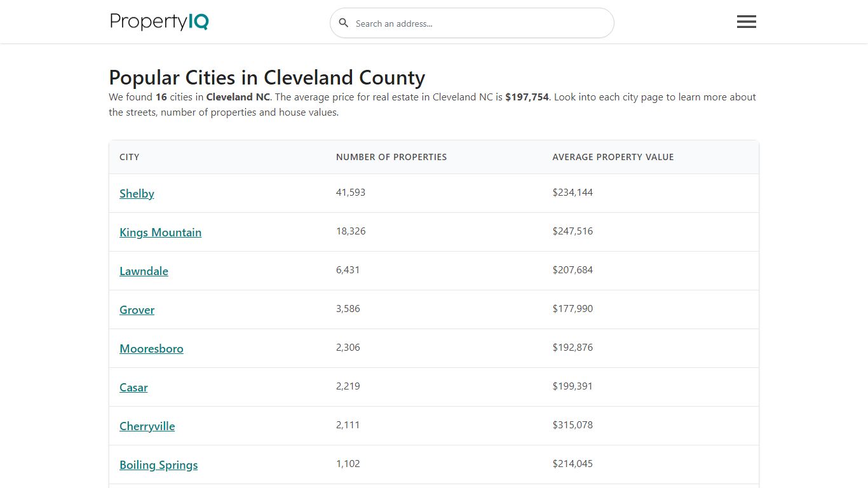Click the bold $197,754 average price

click(527, 97)
